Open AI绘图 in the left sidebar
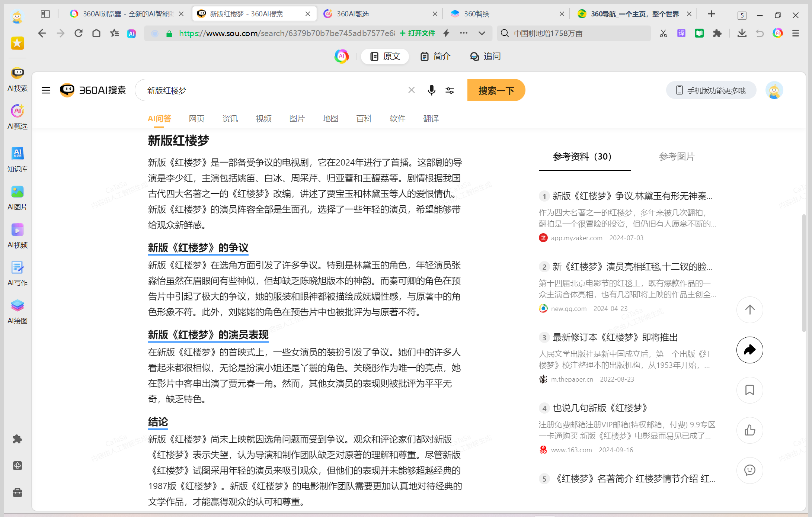The height and width of the screenshot is (517, 812). coord(17,312)
